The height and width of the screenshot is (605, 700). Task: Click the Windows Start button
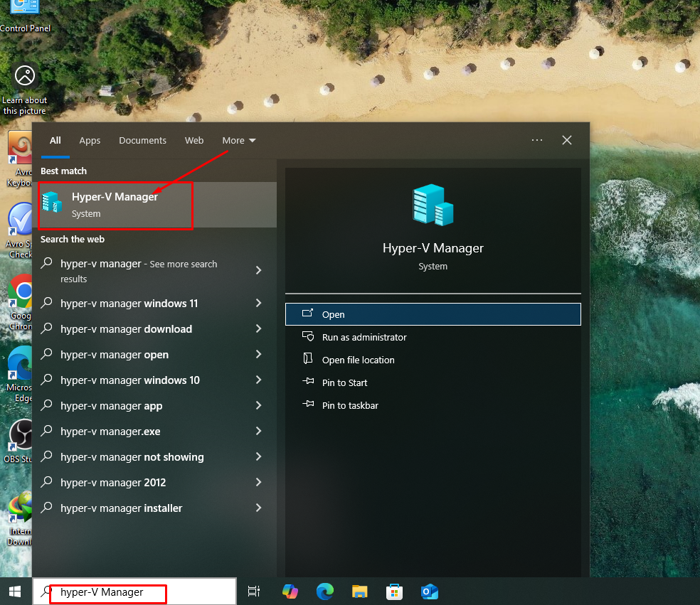click(15, 591)
